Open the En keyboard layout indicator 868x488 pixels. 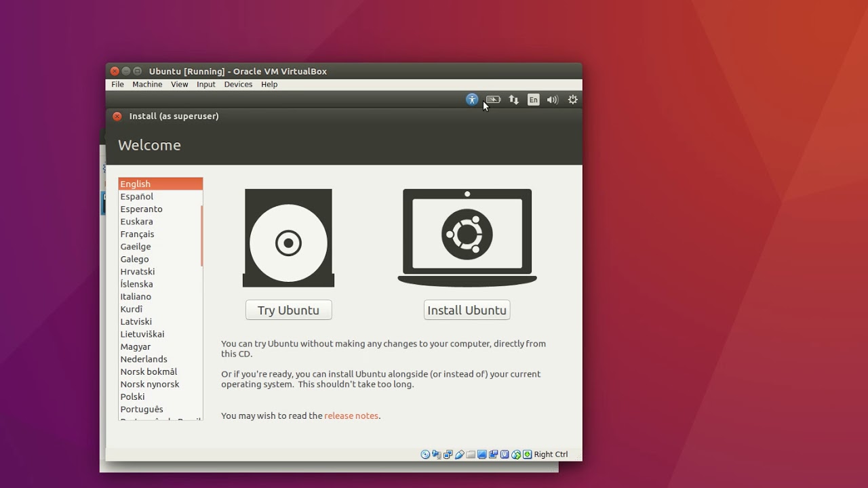click(534, 100)
